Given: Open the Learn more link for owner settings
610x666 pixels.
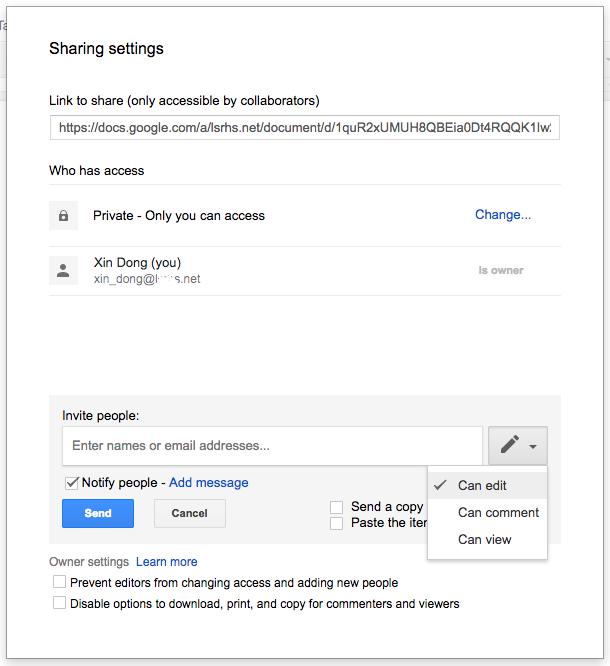Looking at the screenshot, I should coord(167,562).
